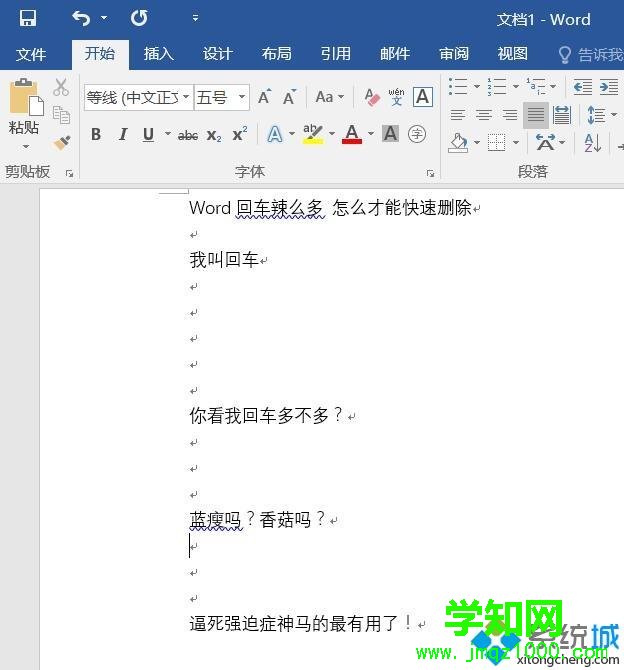Toggle Bold formatting
The height and width of the screenshot is (670, 624).
click(x=96, y=135)
